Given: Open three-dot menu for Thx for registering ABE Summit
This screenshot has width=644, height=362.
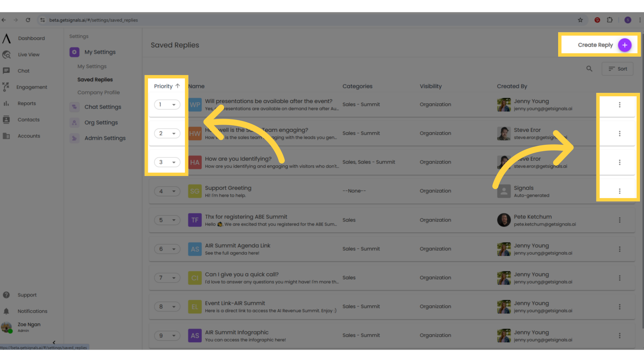Looking at the screenshot, I should [620, 220].
